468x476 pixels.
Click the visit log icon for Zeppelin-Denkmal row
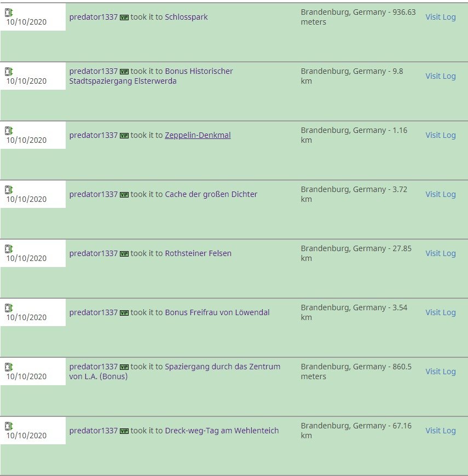(9, 131)
